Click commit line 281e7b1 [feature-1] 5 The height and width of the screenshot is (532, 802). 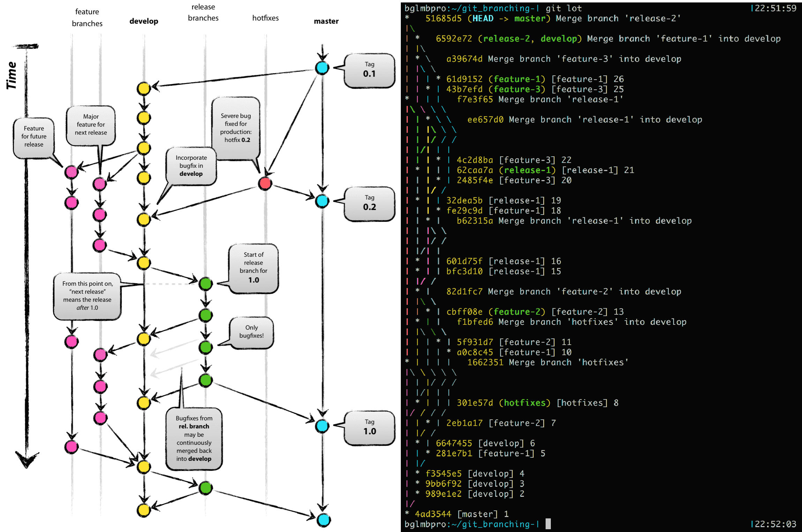coord(490,453)
